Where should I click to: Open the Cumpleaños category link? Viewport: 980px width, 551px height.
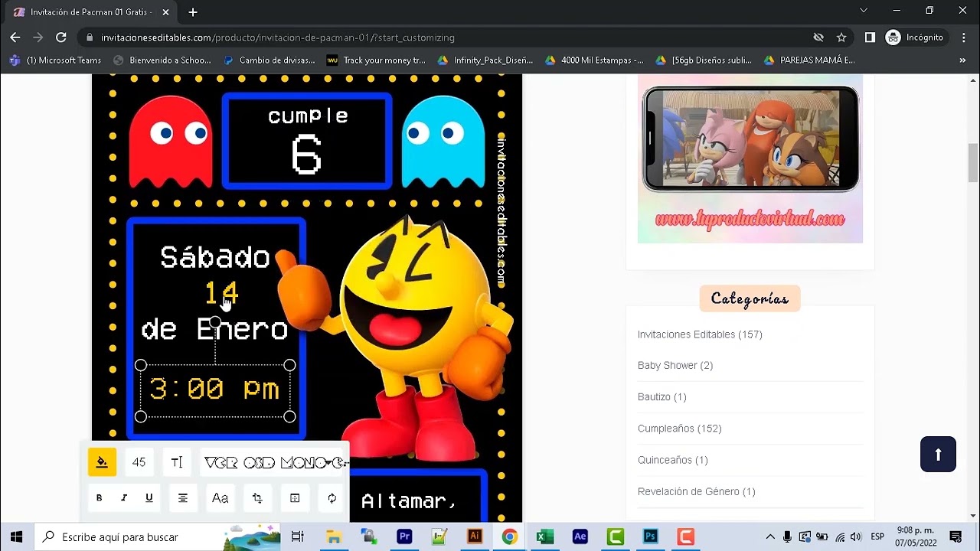[679, 429]
